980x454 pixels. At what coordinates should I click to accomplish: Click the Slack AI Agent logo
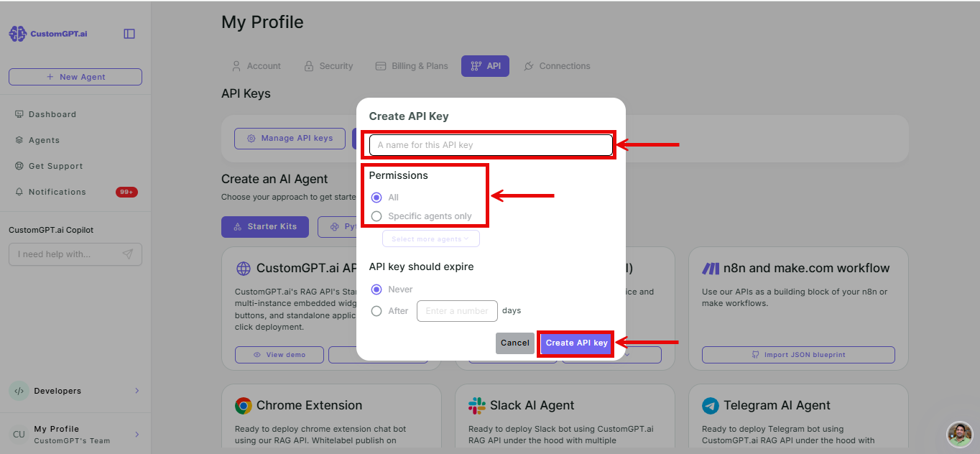click(x=477, y=406)
